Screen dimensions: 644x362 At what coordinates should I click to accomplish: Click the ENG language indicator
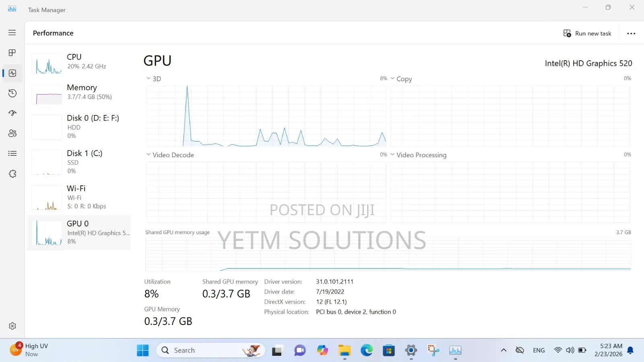[539, 350]
